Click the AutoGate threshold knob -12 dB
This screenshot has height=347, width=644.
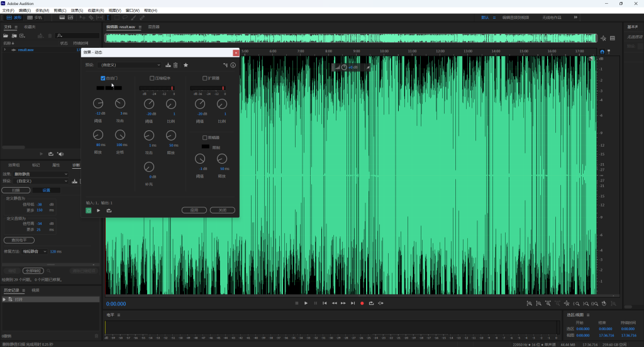point(98,103)
